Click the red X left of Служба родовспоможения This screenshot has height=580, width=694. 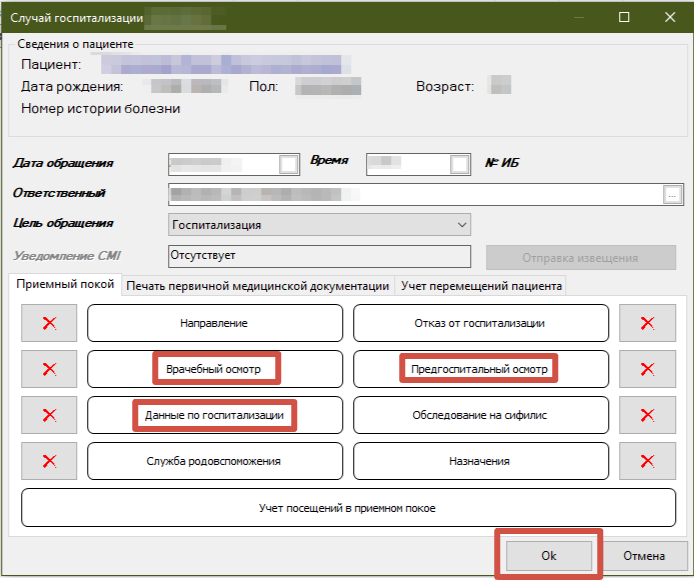tap(48, 461)
